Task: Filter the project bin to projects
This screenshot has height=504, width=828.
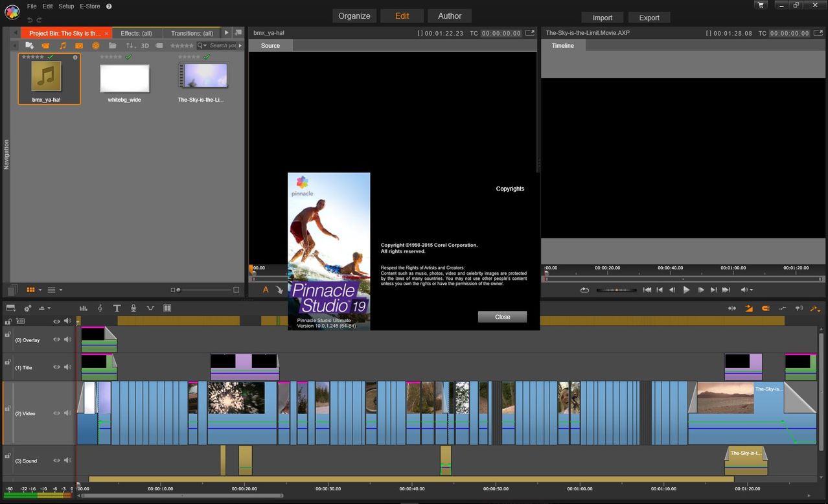Action: click(x=96, y=45)
